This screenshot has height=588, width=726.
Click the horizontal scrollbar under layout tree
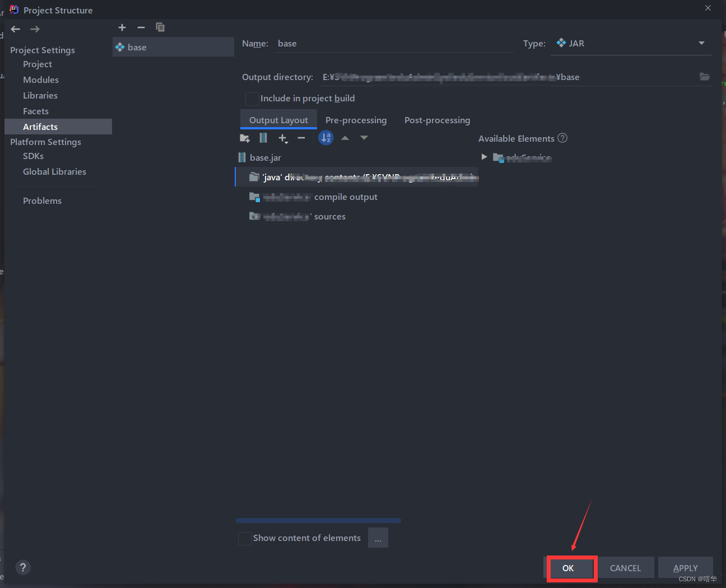point(318,520)
